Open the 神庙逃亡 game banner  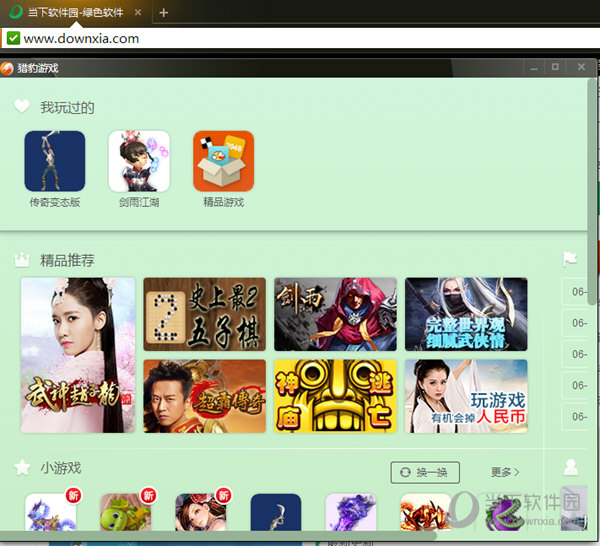coord(335,396)
